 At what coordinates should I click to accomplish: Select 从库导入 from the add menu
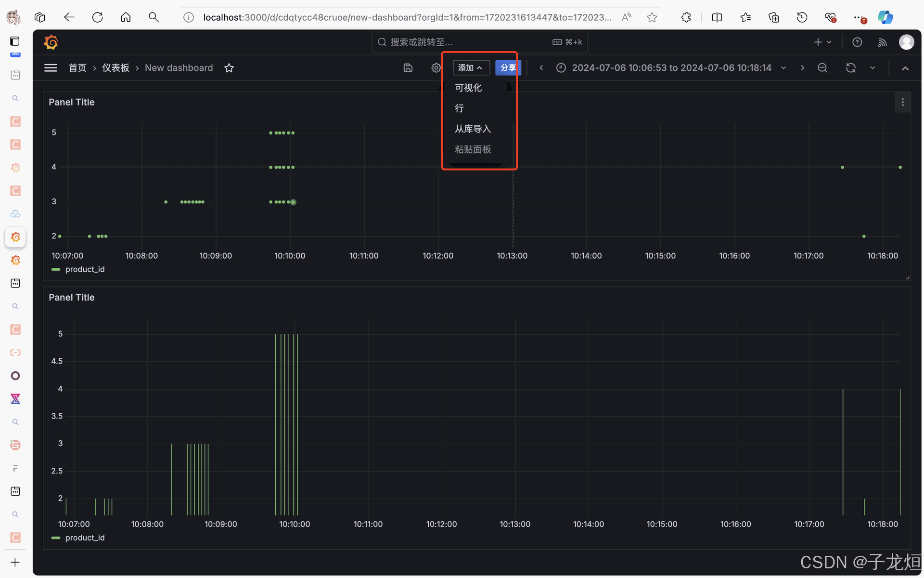point(473,129)
